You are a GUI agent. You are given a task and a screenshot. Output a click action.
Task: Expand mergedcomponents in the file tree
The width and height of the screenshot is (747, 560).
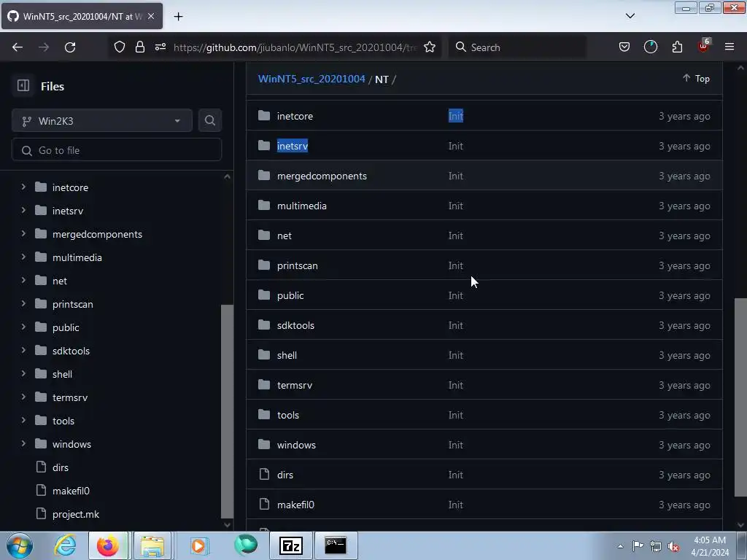[x=23, y=233]
